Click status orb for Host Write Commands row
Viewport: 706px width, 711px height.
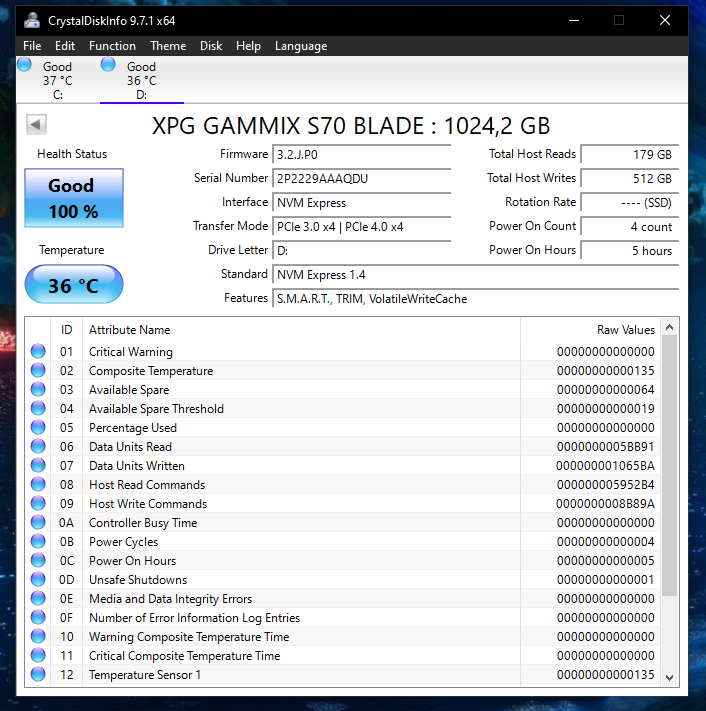click(x=38, y=503)
